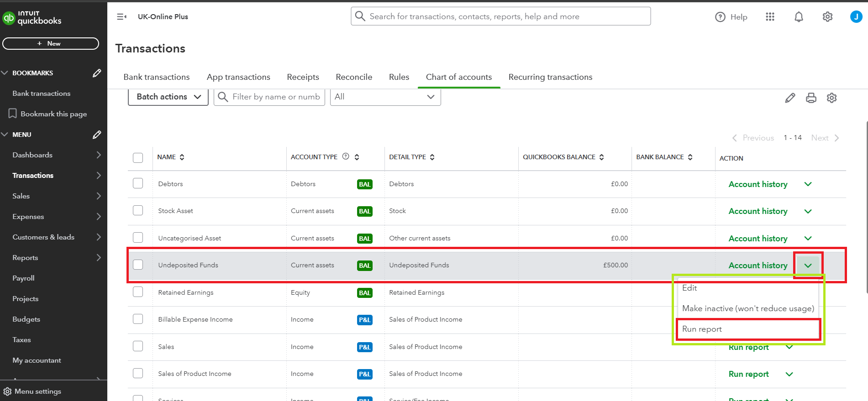Click the Filter by name or number field
The height and width of the screenshot is (401, 868).
[269, 97]
